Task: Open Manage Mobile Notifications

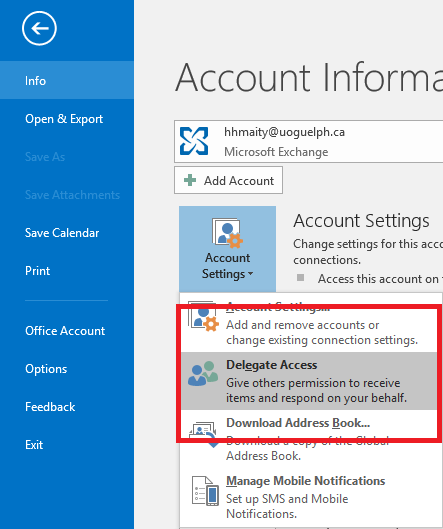Action: (309, 497)
